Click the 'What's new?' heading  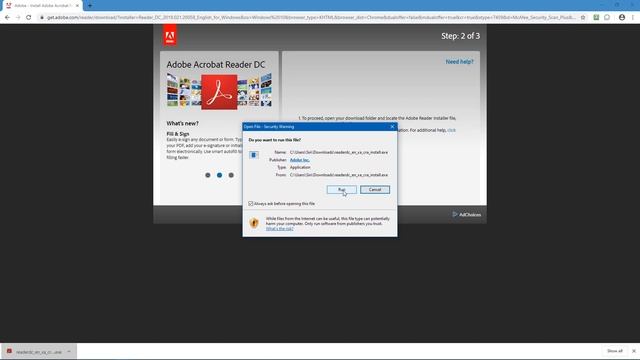182,123
